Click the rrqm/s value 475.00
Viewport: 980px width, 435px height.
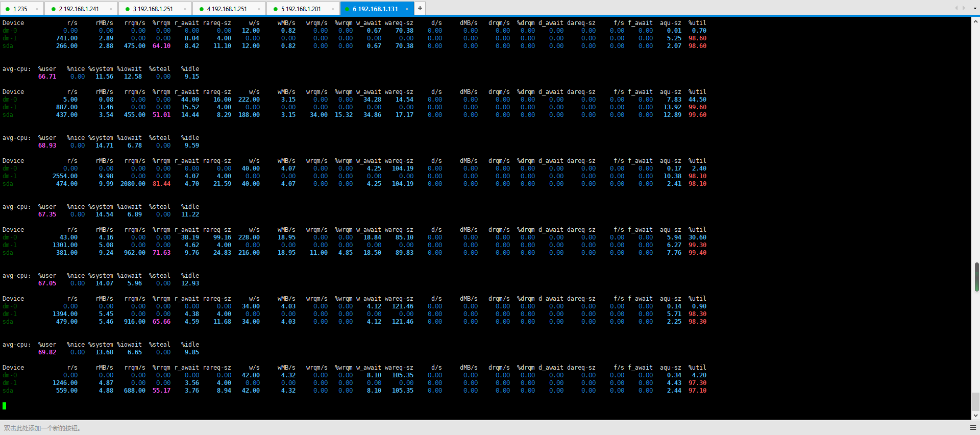tap(135, 46)
